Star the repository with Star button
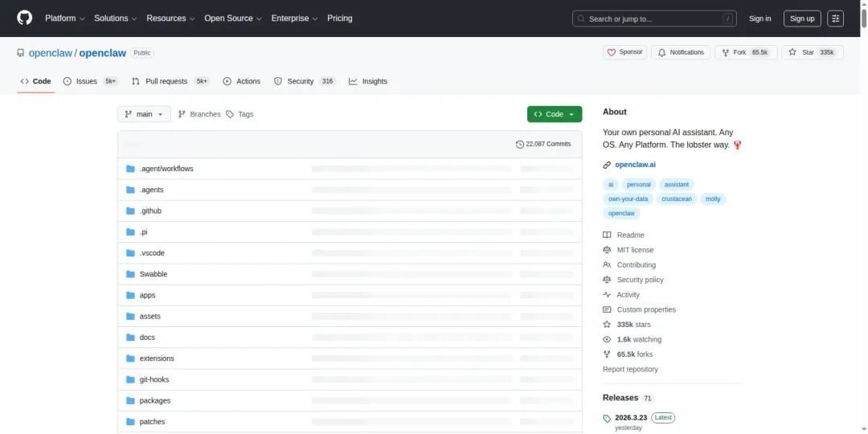Image resolution: width=868 pixels, height=434 pixels. pos(813,52)
